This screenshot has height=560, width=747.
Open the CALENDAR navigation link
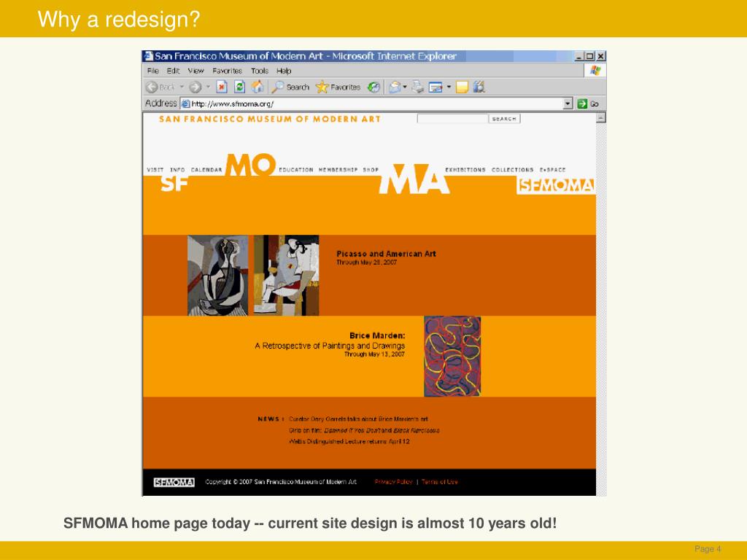coord(206,169)
